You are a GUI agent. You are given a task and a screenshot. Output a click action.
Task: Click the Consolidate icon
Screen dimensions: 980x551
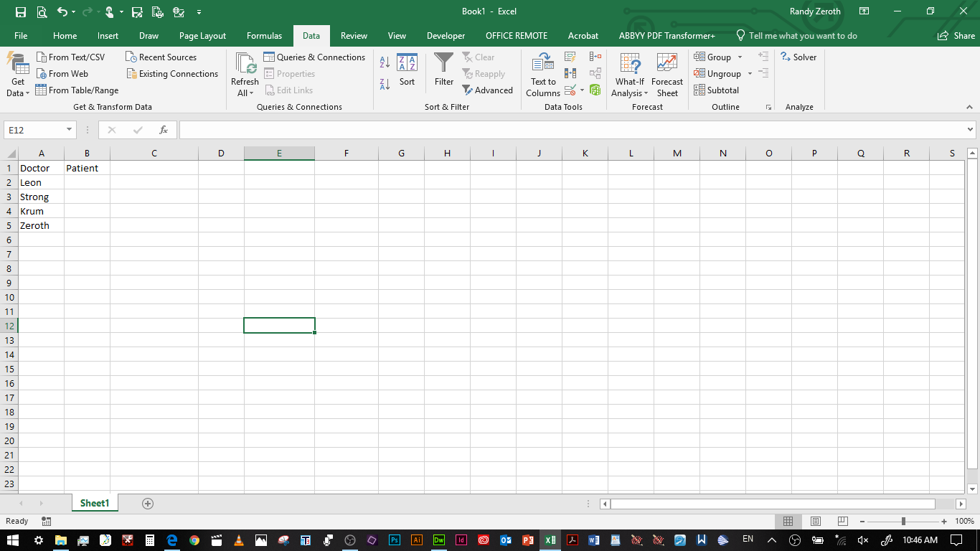595,57
